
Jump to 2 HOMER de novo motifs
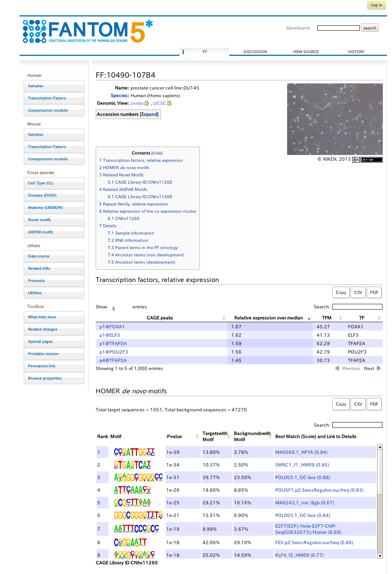[x=124, y=168]
